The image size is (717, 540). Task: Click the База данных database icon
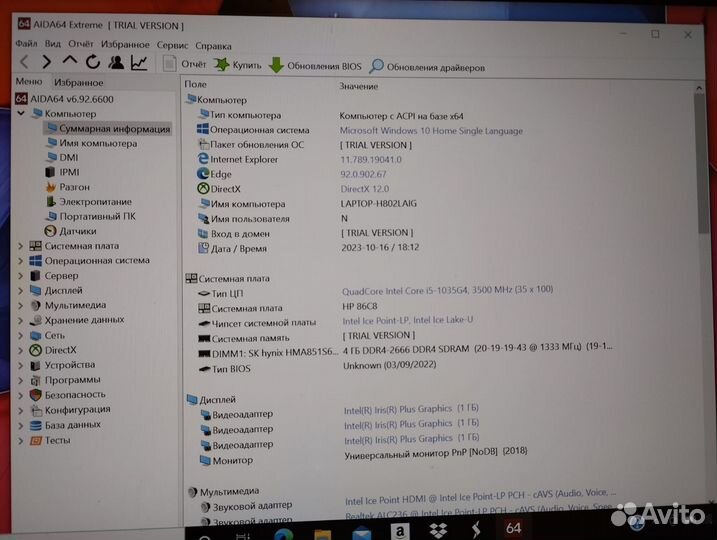click(36, 425)
